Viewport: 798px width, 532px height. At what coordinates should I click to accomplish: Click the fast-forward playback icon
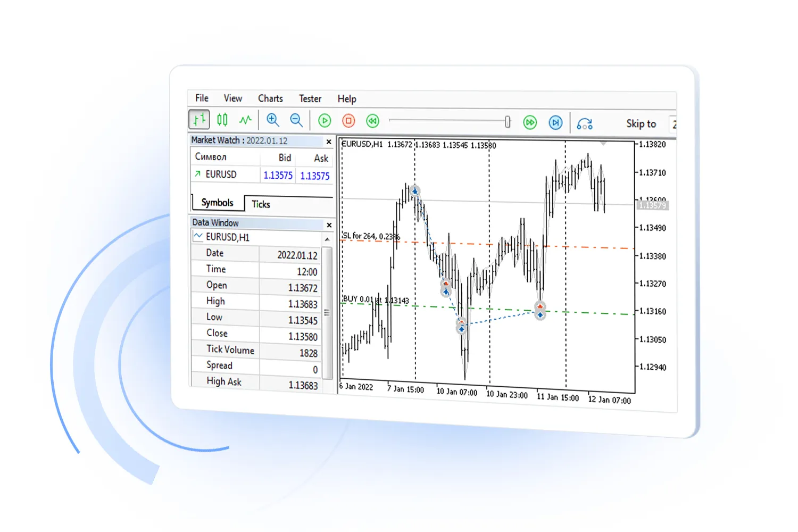[x=530, y=122]
